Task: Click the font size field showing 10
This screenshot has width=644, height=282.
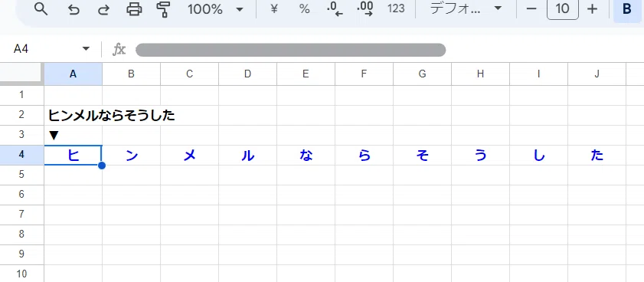Action: pos(562,8)
